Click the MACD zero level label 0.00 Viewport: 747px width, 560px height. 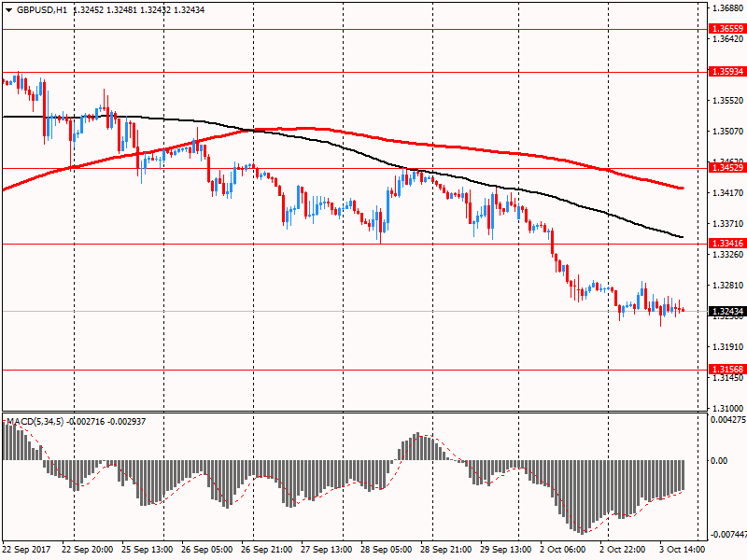719,460
